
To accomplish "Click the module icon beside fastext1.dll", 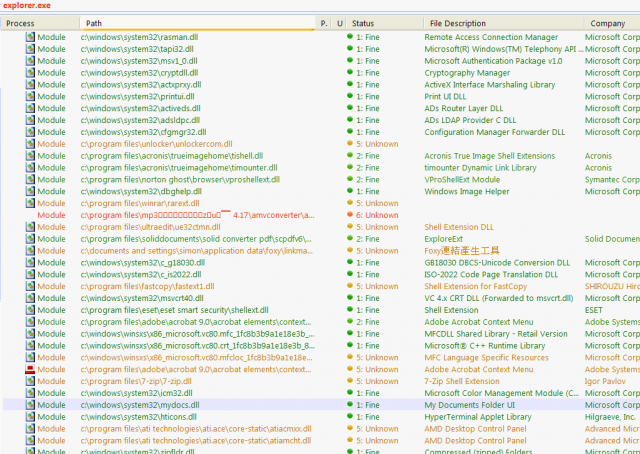I will [x=30, y=286].
